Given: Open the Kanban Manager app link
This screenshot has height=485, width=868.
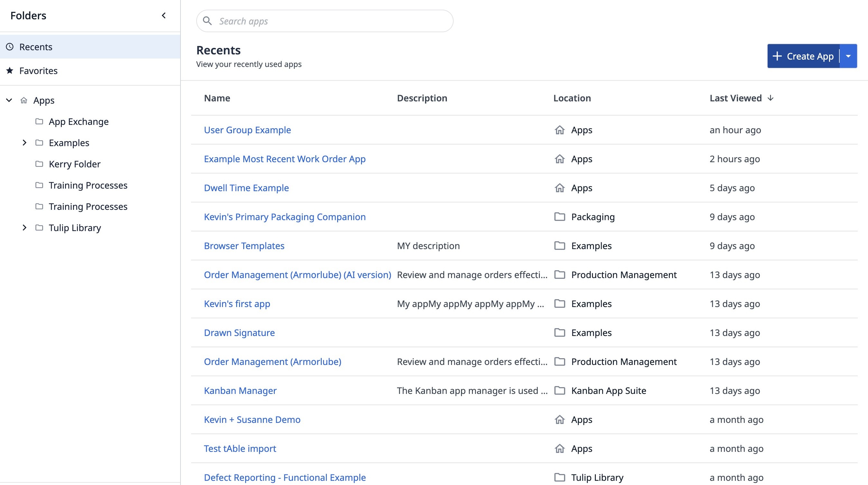Looking at the screenshot, I should click(x=240, y=391).
